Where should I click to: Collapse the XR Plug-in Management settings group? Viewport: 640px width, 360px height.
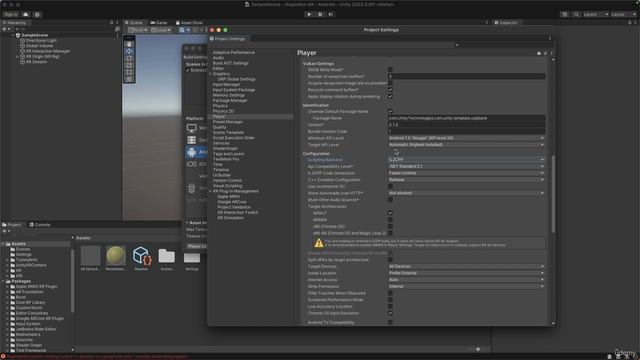coord(210,191)
